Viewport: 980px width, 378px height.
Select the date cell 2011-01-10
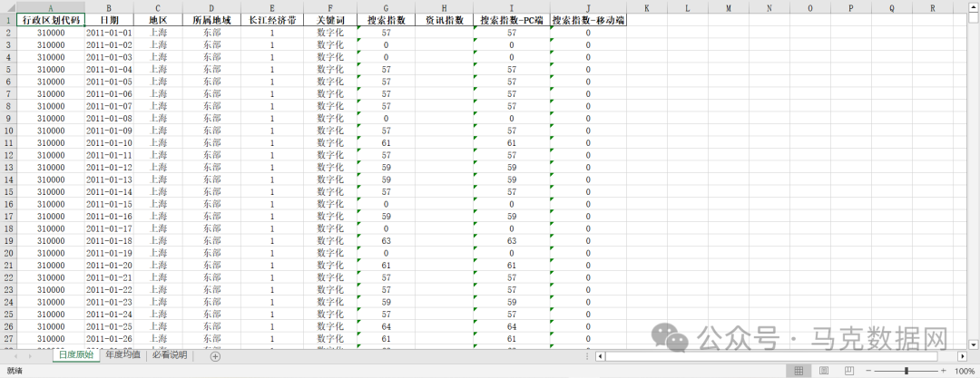pyautogui.click(x=110, y=142)
